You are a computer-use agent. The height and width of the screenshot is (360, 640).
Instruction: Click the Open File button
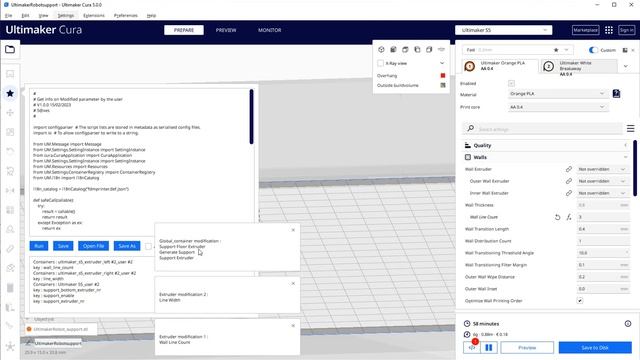tap(93, 246)
